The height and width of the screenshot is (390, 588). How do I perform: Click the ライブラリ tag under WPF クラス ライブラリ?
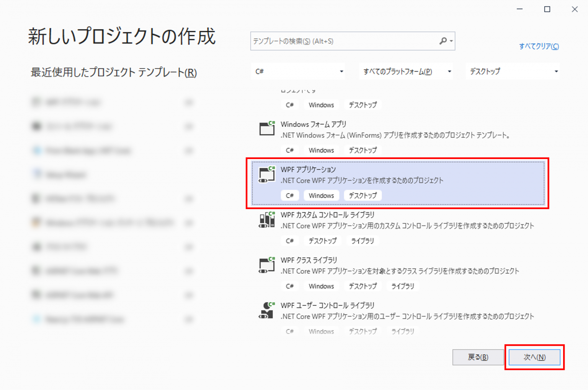click(402, 286)
